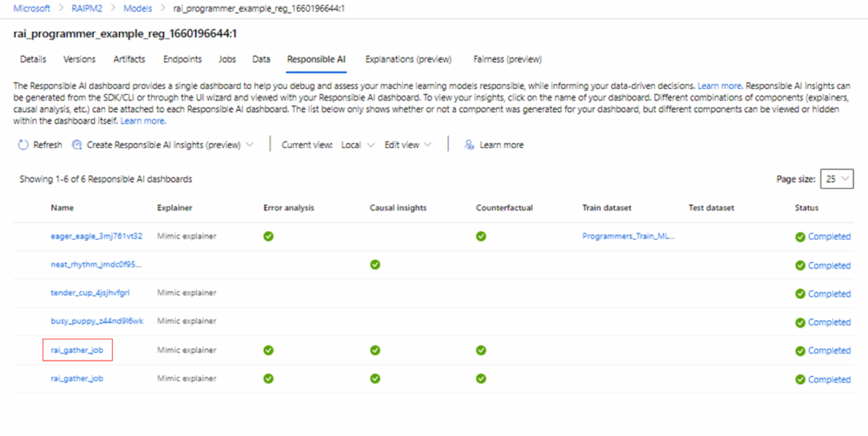Click the Error analysis checkmark for eager_eagle_3mj761vt32
The width and height of the screenshot is (868, 436).
[268, 236]
